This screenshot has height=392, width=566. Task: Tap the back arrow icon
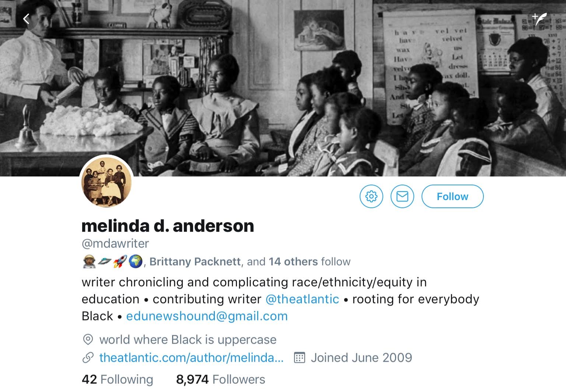pos(26,19)
